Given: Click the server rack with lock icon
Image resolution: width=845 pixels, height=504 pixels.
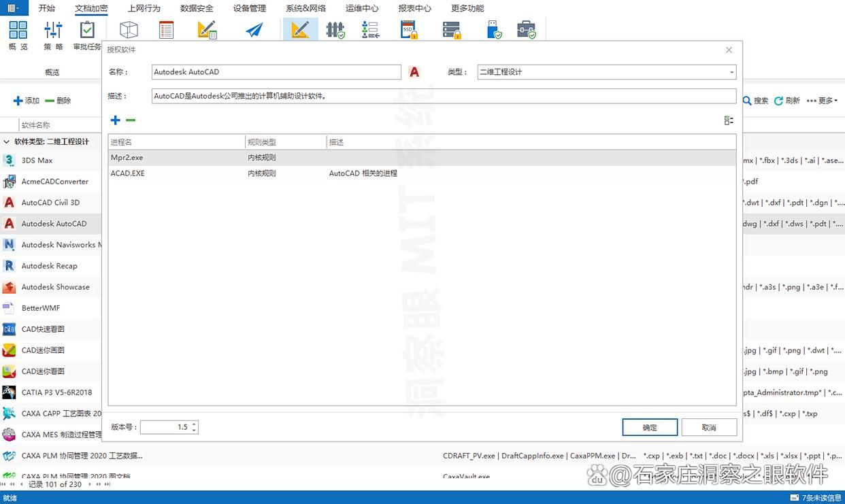Looking at the screenshot, I should click(452, 30).
